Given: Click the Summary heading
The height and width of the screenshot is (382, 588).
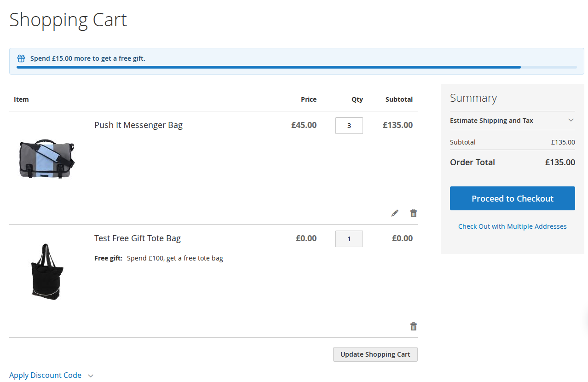Looking at the screenshot, I should (x=473, y=98).
